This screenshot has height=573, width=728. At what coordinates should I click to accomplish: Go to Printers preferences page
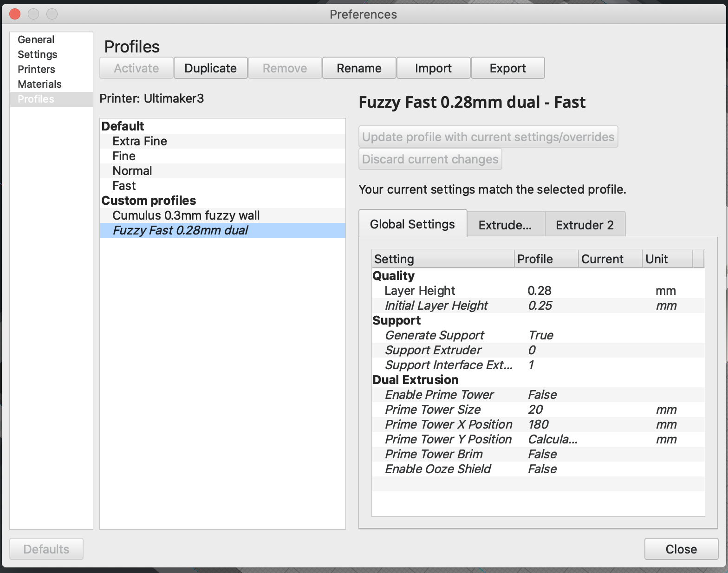[x=51, y=69]
